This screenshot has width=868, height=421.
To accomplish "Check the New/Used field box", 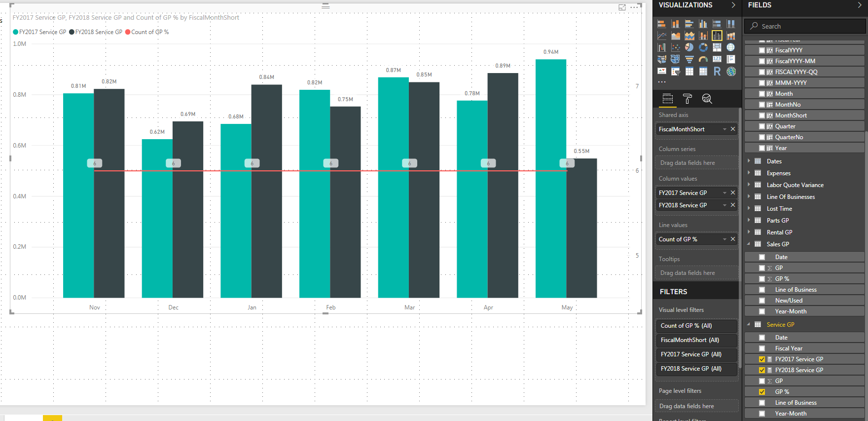I will coord(762,301).
